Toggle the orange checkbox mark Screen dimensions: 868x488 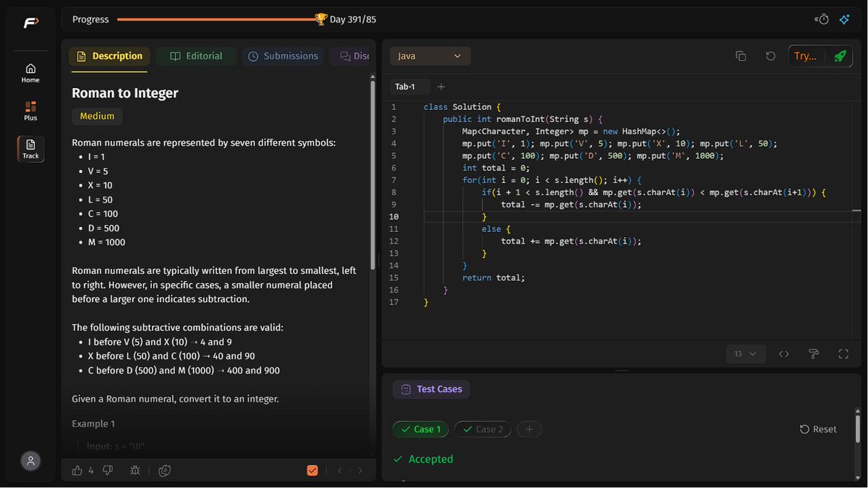pos(312,470)
